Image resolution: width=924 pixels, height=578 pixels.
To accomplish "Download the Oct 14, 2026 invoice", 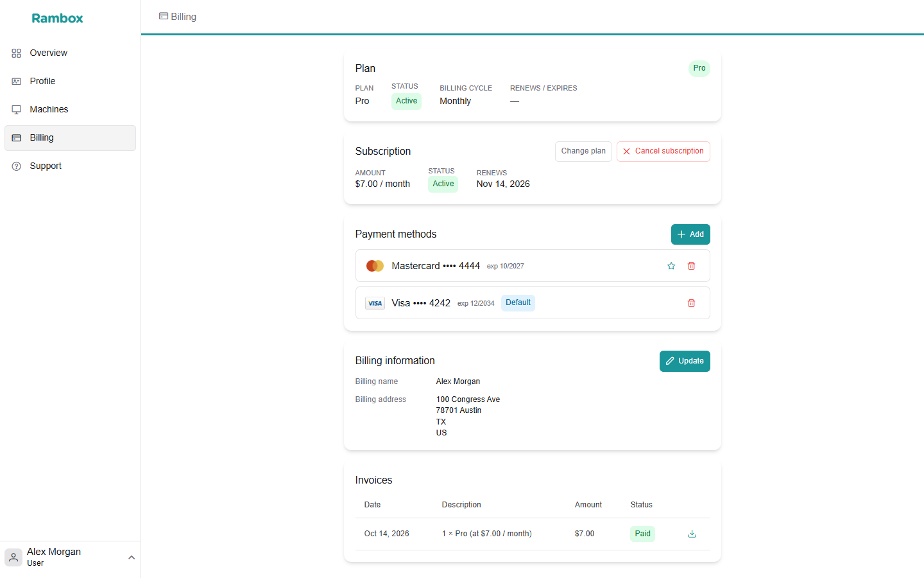I will (x=692, y=534).
